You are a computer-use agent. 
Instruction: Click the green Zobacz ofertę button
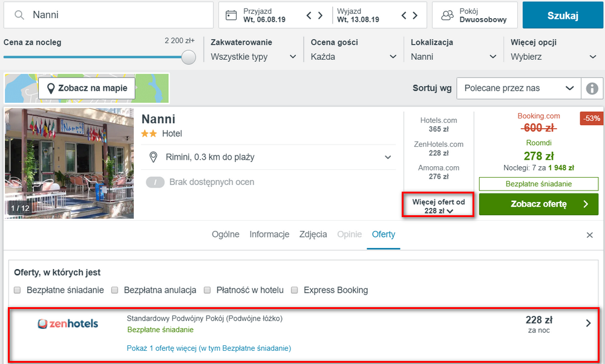[x=538, y=204]
